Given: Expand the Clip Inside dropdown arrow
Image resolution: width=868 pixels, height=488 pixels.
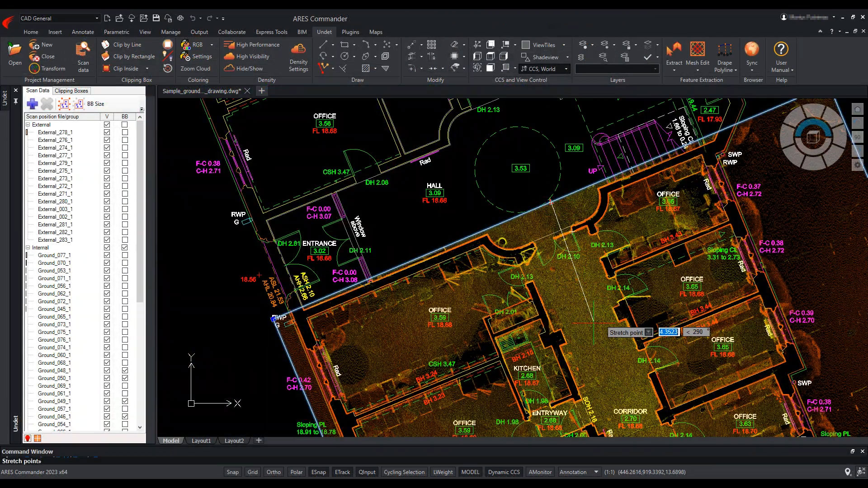Looking at the screenshot, I should [147, 69].
